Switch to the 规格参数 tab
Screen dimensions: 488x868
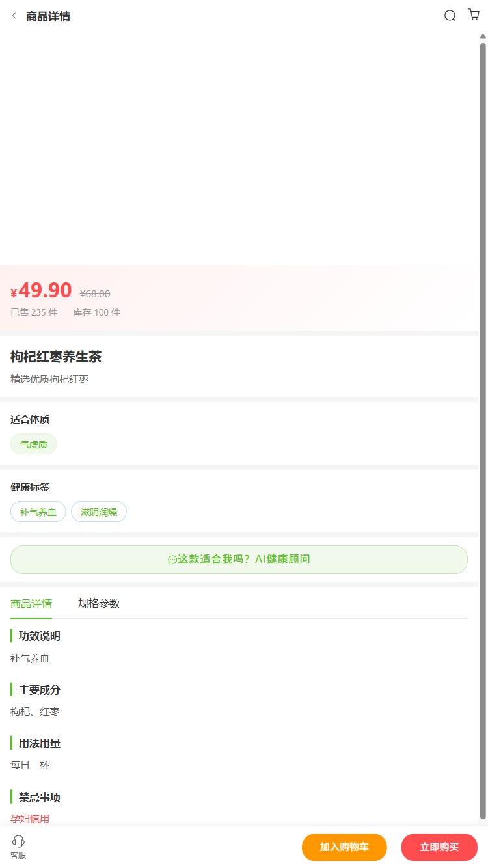pyautogui.click(x=99, y=603)
